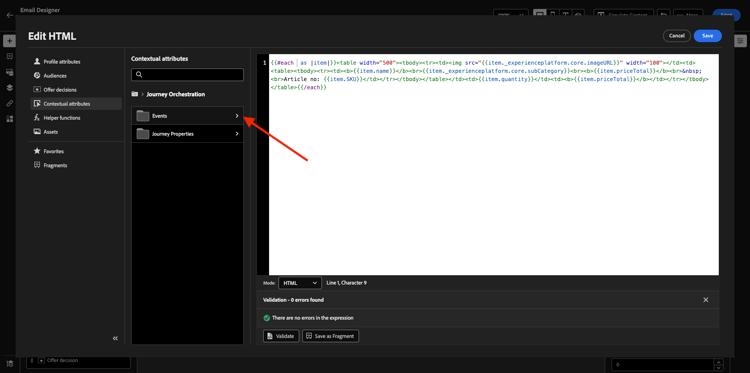The height and width of the screenshot is (373, 750).
Task: Click 'Edit HTML' dialog title
Action: click(x=52, y=36)
